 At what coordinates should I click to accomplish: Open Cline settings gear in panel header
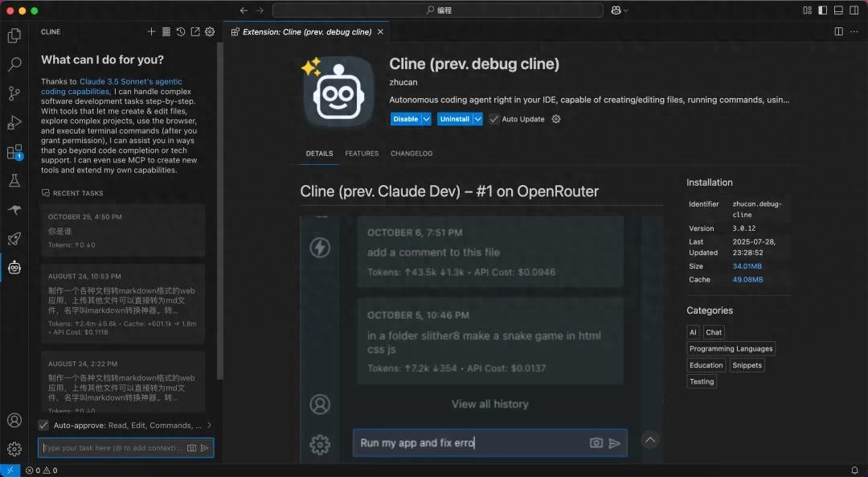(x=210, y=31)
